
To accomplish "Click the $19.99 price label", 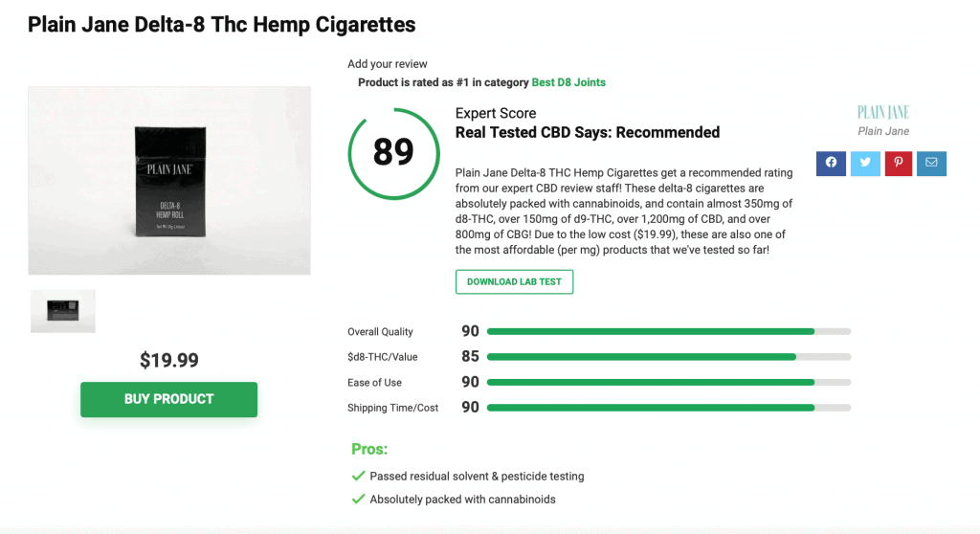I will coord(168,360).
